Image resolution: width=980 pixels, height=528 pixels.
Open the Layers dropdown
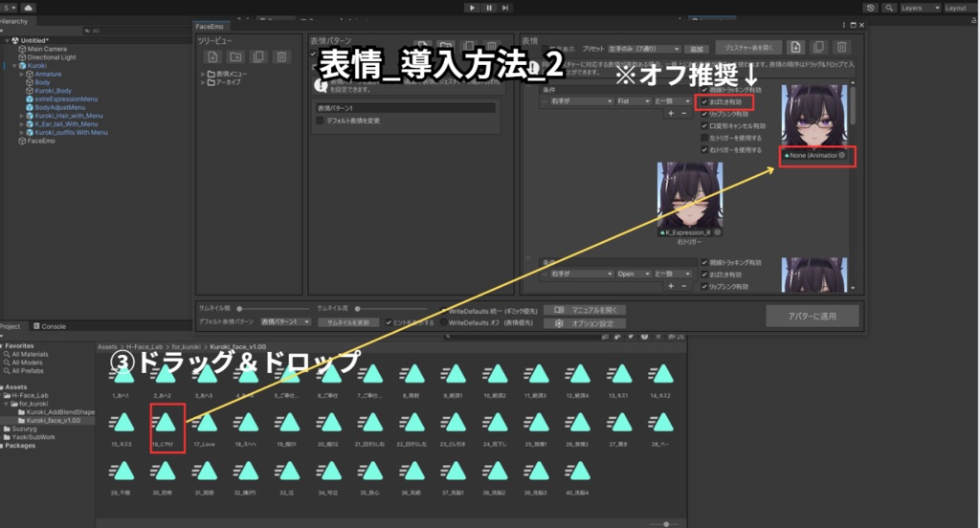click(x=920, y=8)
